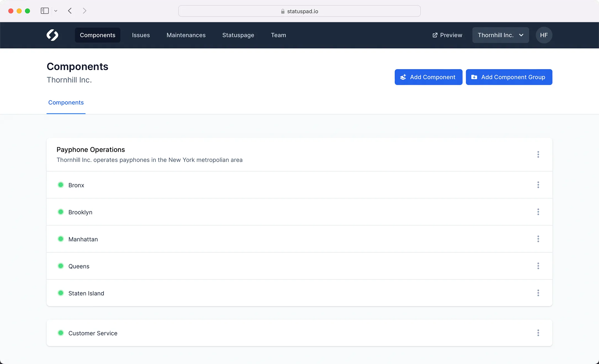Screen dimensions: 599x364
Task: Toggle status indicator for Manhattan
Action: (x=61, y=239)
